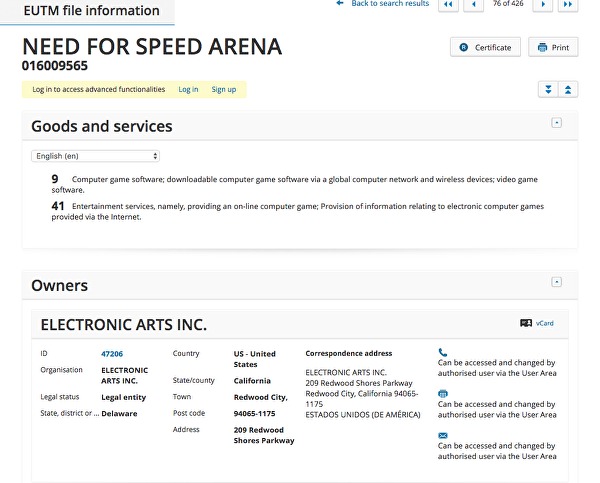600x483 pixels.
Task: Collapse the Owners section
Action: (x=557, y=282)
